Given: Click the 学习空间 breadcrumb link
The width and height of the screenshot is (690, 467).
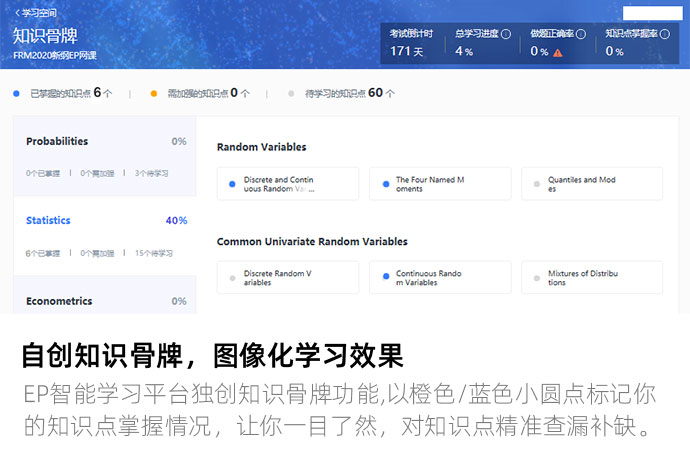Looking at the screenshot, I should click(39, 14).
